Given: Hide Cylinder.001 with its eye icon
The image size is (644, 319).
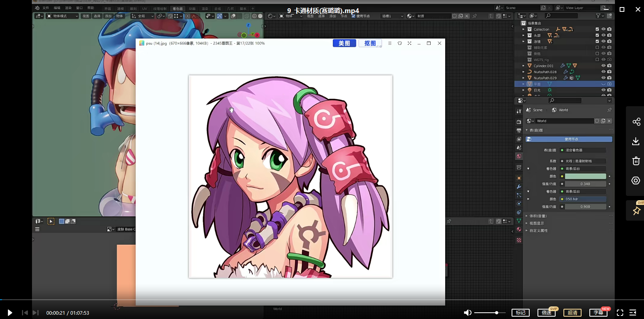Looking at the screenshot, I should click(x=604, y=66).
